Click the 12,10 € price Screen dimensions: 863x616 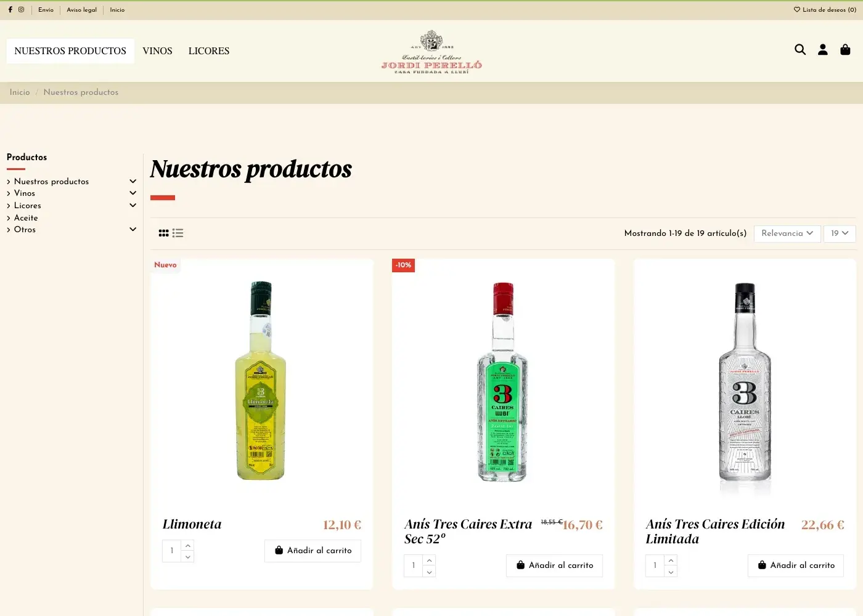point(342,525)
